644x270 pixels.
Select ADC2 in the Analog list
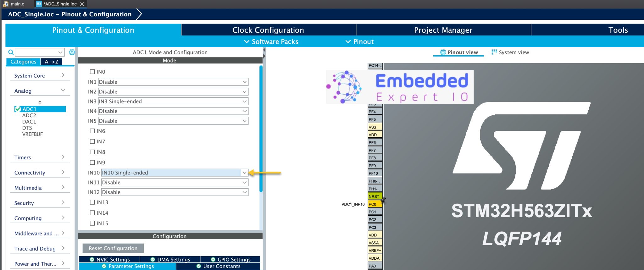point(29,115)
